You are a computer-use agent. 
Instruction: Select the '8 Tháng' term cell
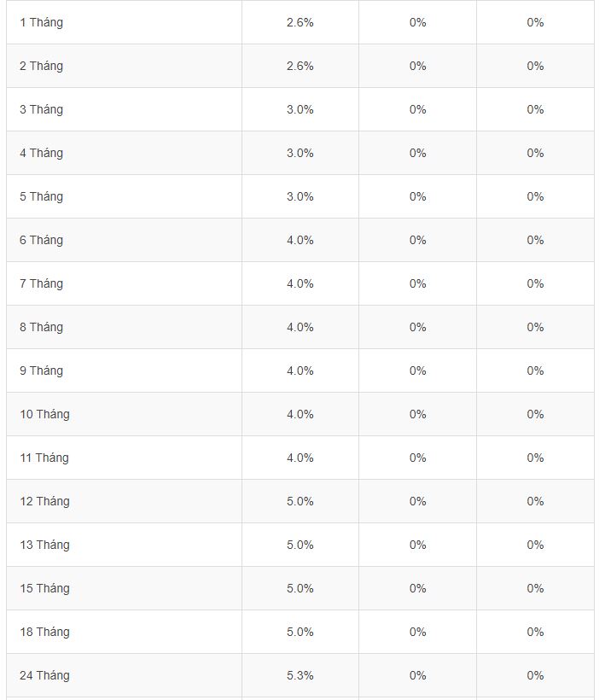pyautogui.click(x=41, y=327)
